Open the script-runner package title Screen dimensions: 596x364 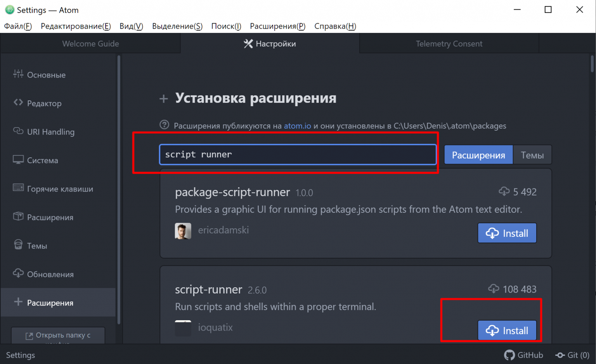point(208,289)
